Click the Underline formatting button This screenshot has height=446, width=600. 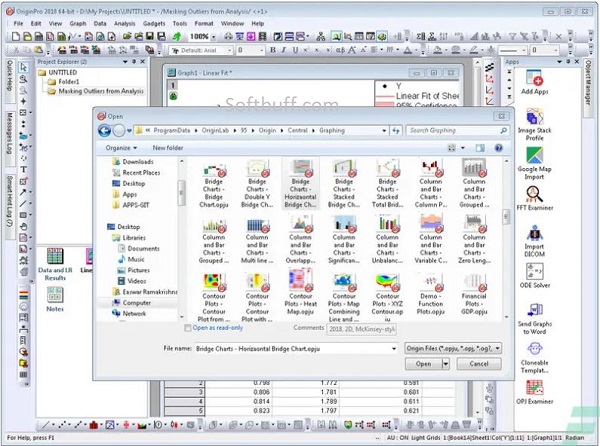click(295, 50)
